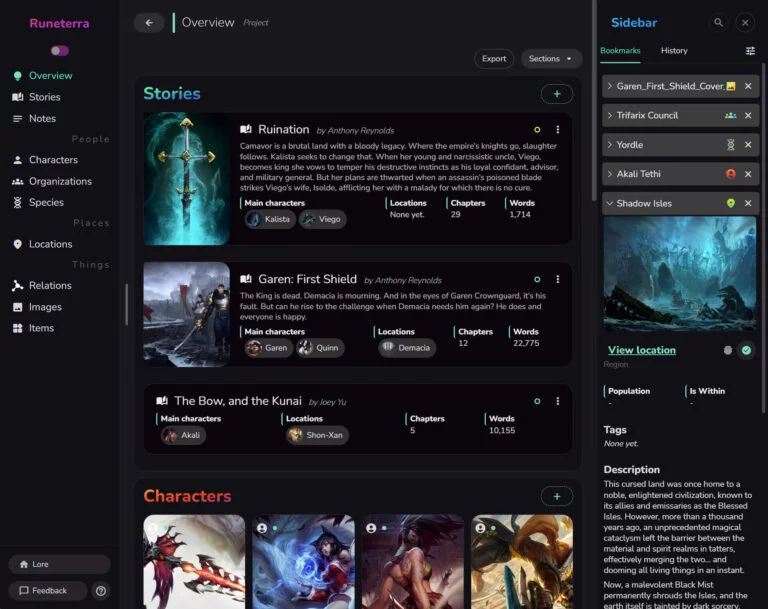Open Ruination options three-dot menu
Viewport: 768px width, 609px height.
coord(557,129)
